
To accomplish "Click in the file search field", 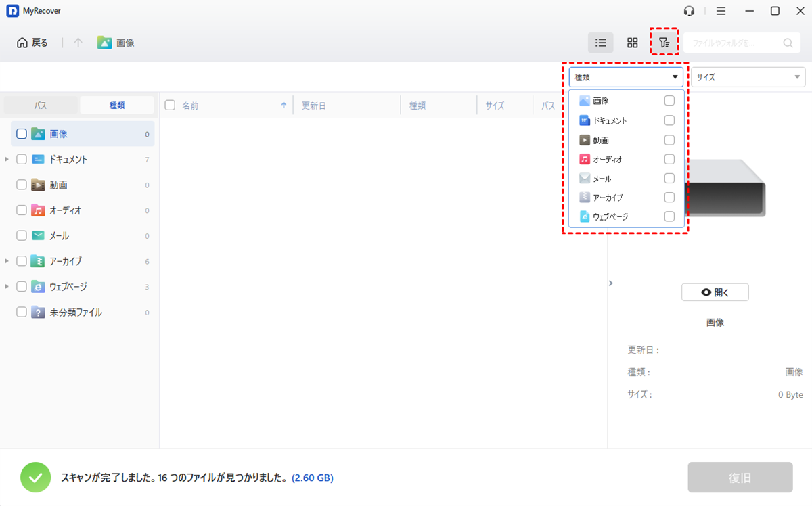I will [x=732, y=43].
